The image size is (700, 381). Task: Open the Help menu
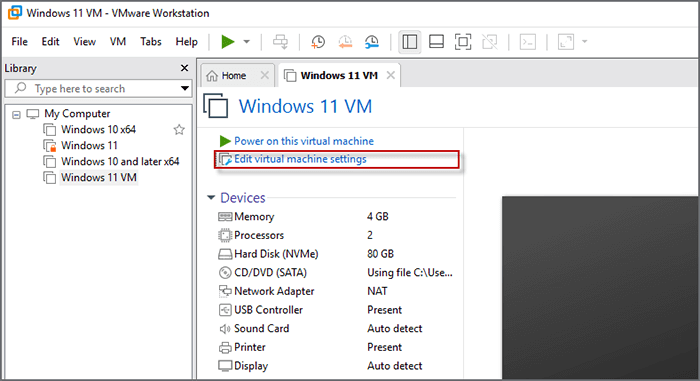[186, 42]
